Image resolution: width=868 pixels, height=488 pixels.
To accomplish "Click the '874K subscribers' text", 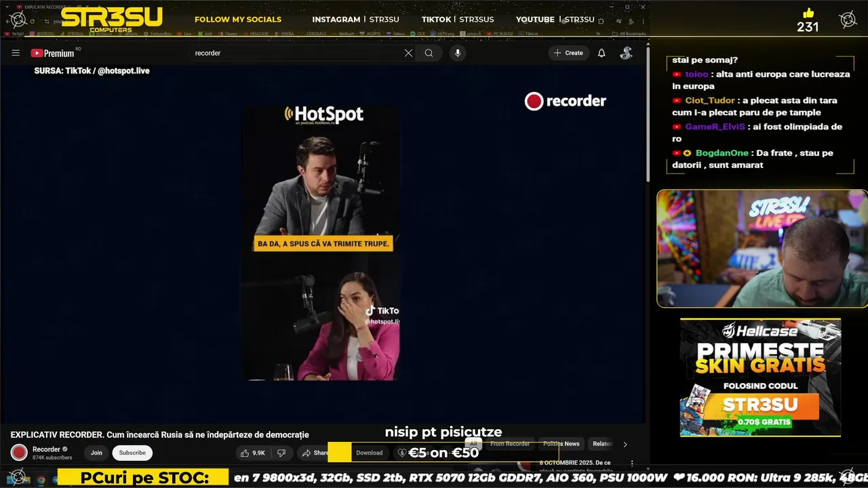I will 52,457.
